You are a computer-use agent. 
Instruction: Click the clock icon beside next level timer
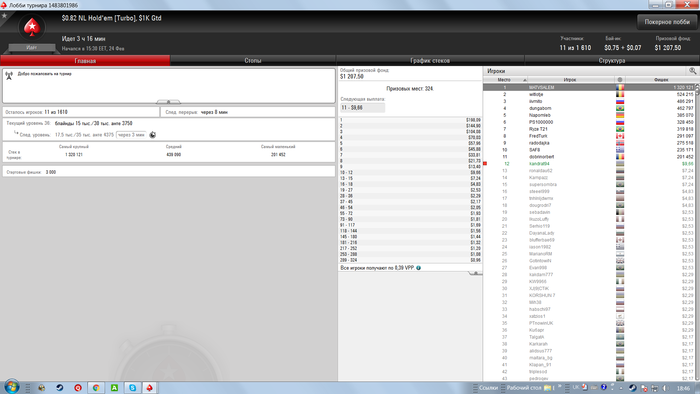tap(153, 135)
